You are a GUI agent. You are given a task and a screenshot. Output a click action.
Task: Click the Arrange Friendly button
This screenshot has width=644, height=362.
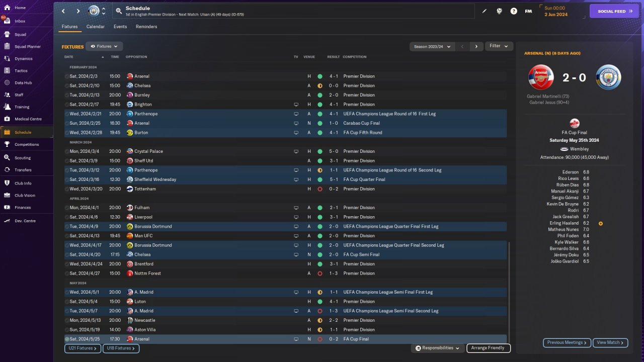pos(489,348)
